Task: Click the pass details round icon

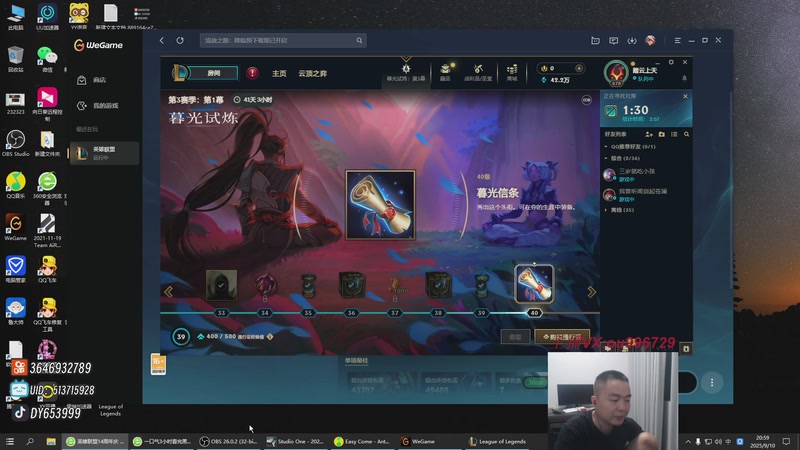Action: (x=586, y=100)
